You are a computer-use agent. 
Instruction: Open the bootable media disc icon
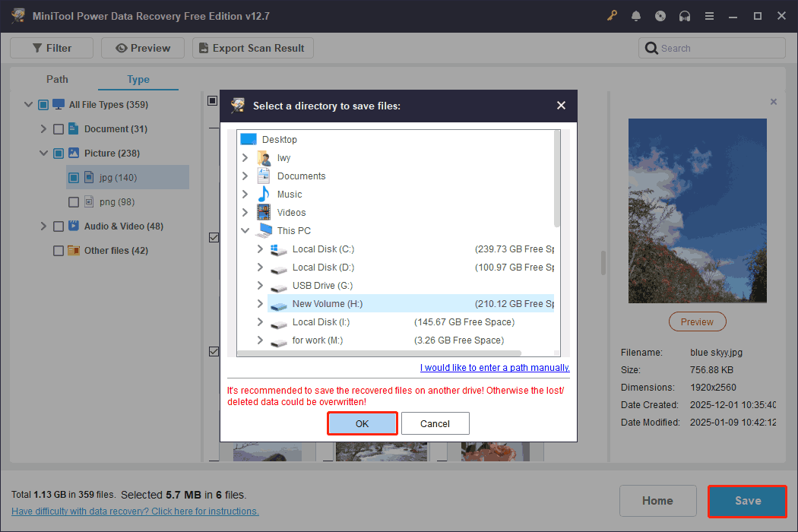pyautogui.click(x=660, y=15)
